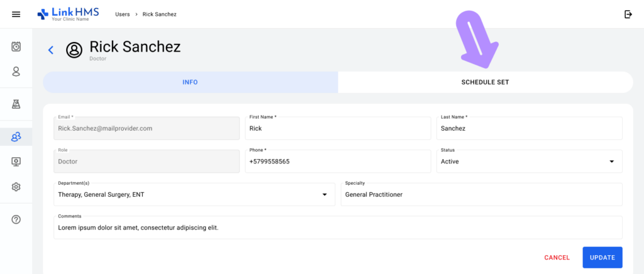
Task: Switch to the INFO tab
Action: click(190, 82)
